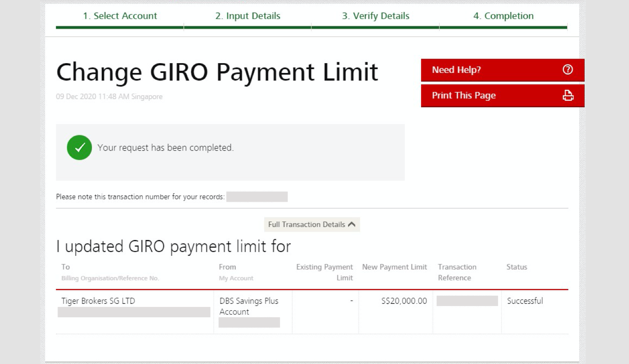Click the redacted transaction reference cell
629x364 pixels.
point(467,300)
